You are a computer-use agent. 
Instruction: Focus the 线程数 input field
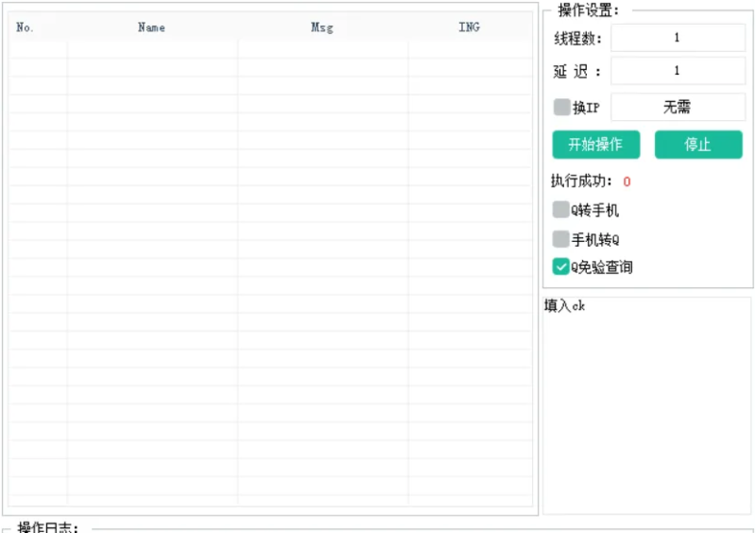click(x=678, y=38)
